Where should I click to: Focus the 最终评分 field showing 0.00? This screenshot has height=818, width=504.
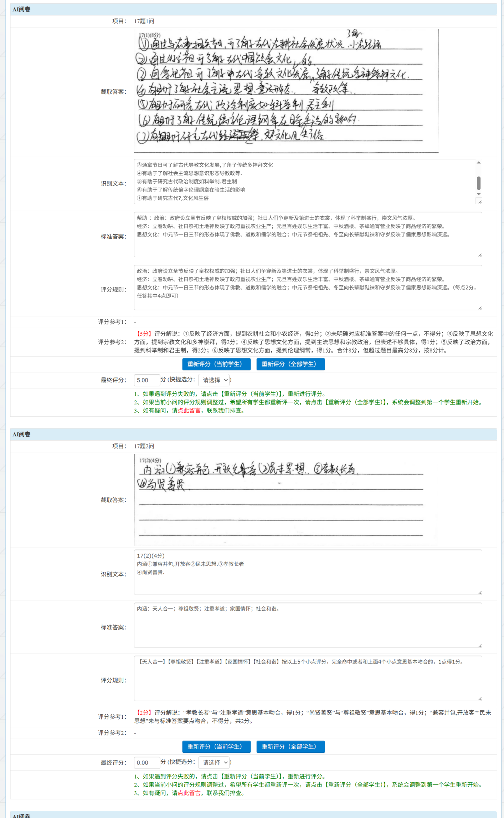[146, 763]
